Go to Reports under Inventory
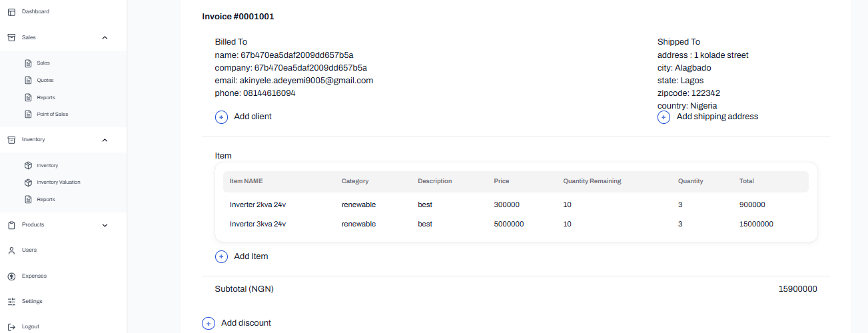This screenshot has height=333, width=868. 45,200
